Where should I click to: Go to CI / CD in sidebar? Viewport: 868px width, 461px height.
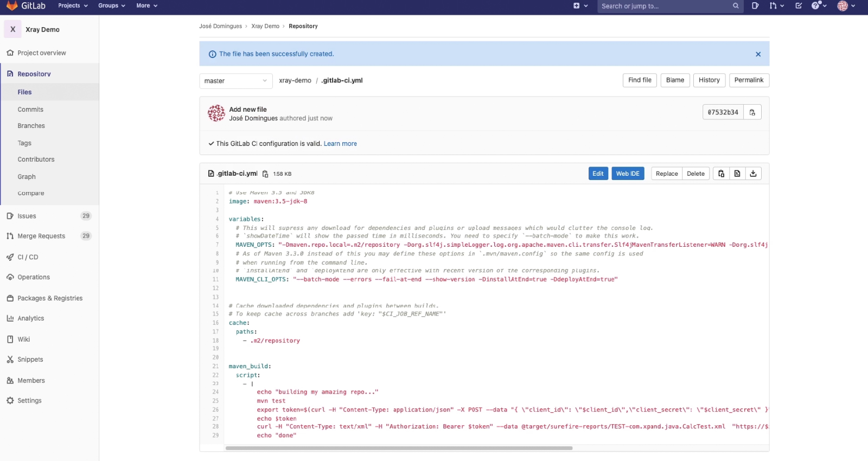pyautogui.click(x=28, y=257)
